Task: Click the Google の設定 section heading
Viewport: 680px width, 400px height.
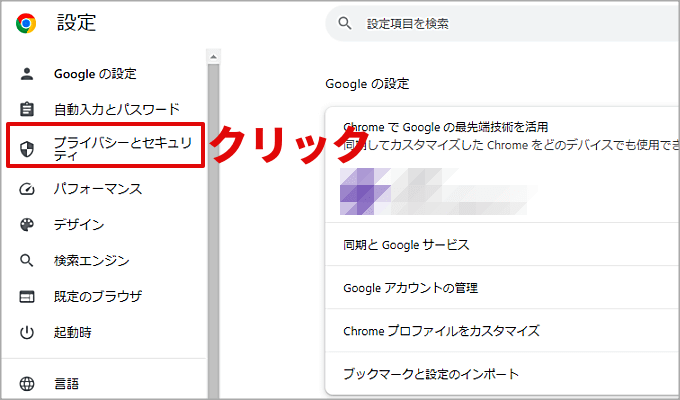Action: [367, 83]
